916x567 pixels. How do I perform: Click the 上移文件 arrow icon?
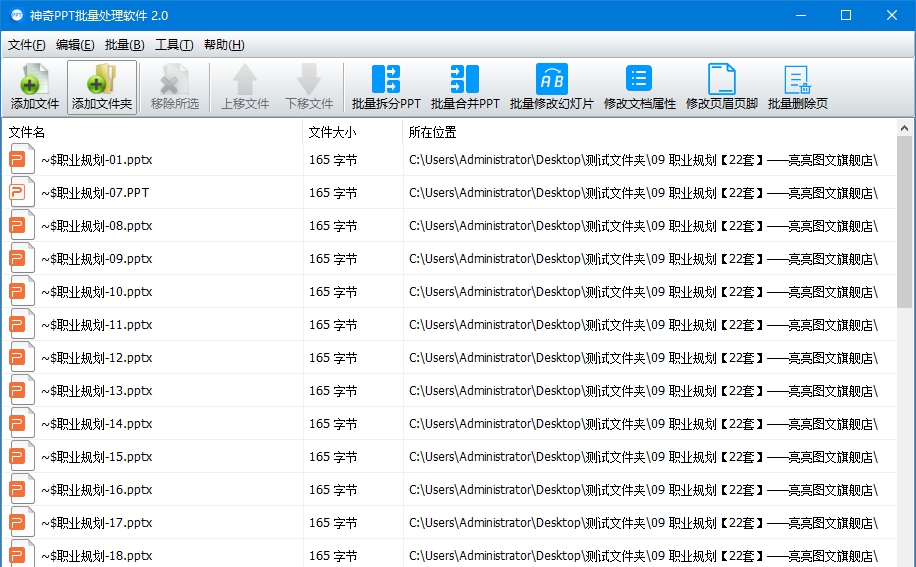(x=245, y=79)
